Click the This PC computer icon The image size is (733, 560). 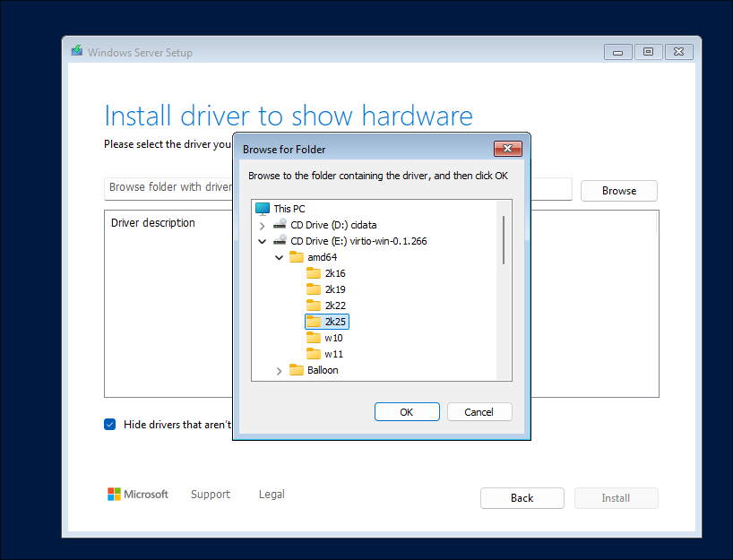coord(263,209)
